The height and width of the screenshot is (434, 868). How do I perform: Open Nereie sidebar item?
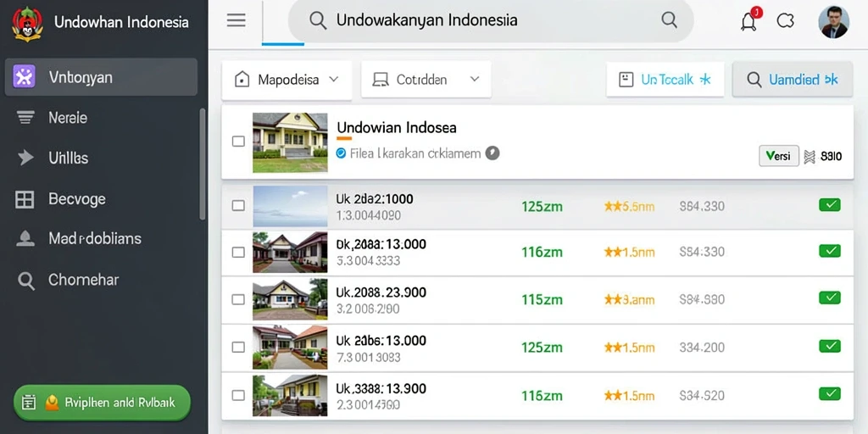68,117
